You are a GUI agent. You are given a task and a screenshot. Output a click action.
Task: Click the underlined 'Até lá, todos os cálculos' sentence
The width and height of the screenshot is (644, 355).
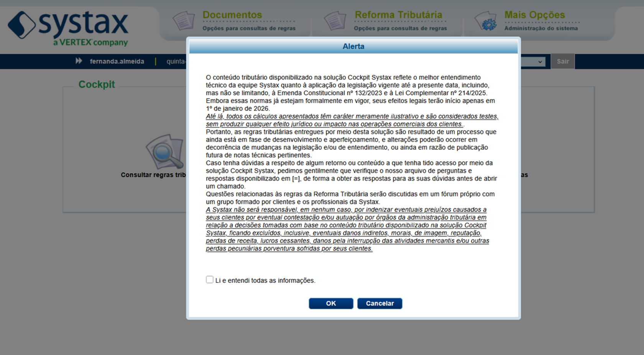(352, 120)
